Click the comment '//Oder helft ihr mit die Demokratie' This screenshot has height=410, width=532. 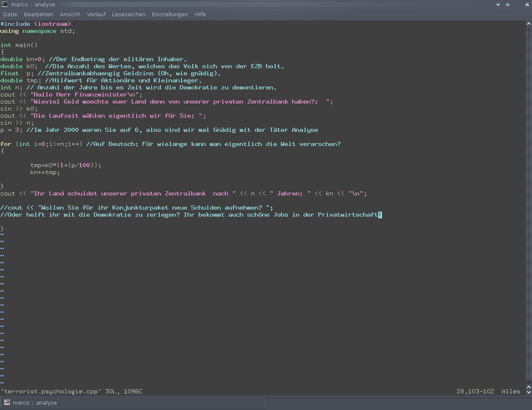(191, 215)
